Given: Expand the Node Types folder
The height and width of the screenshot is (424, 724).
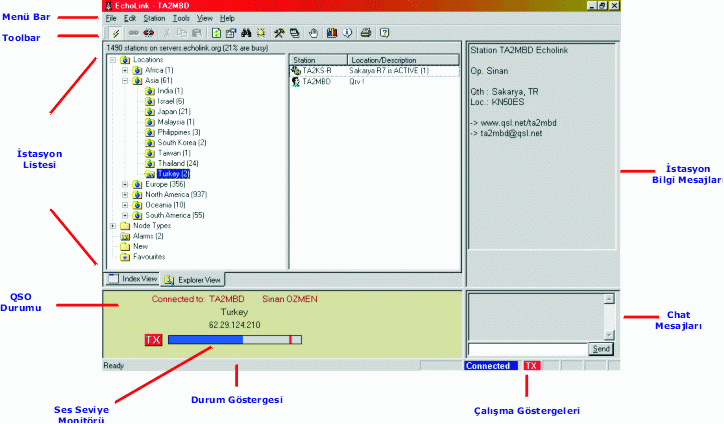Looking at the screenshot, I should [113, 226].
